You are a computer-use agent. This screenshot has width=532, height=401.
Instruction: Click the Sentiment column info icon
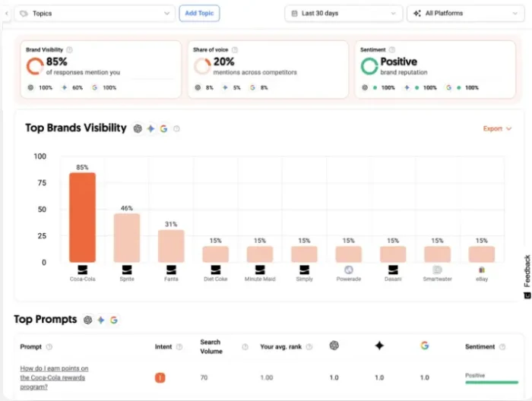[x=502, y=347]
